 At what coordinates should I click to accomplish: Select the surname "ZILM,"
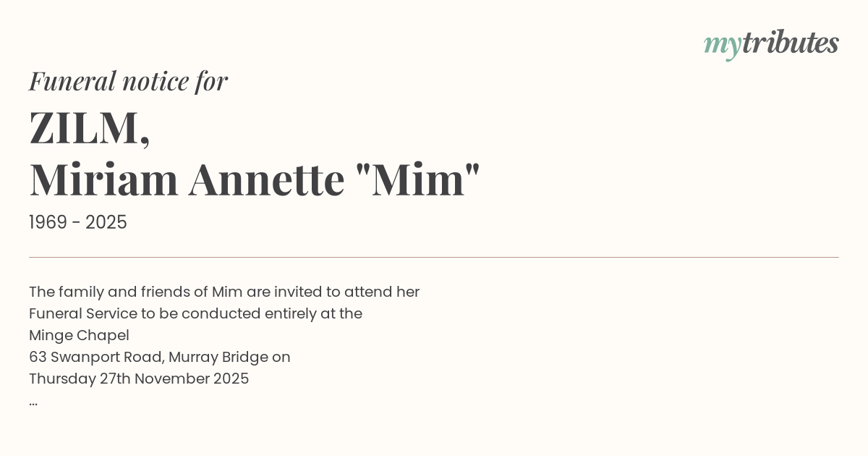[90, 128]
